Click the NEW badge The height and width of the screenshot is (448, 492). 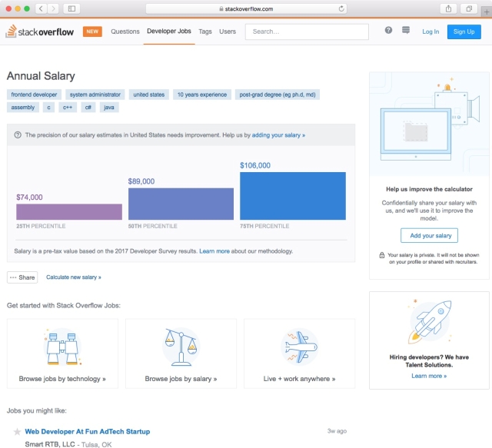(x=92, y=32)
